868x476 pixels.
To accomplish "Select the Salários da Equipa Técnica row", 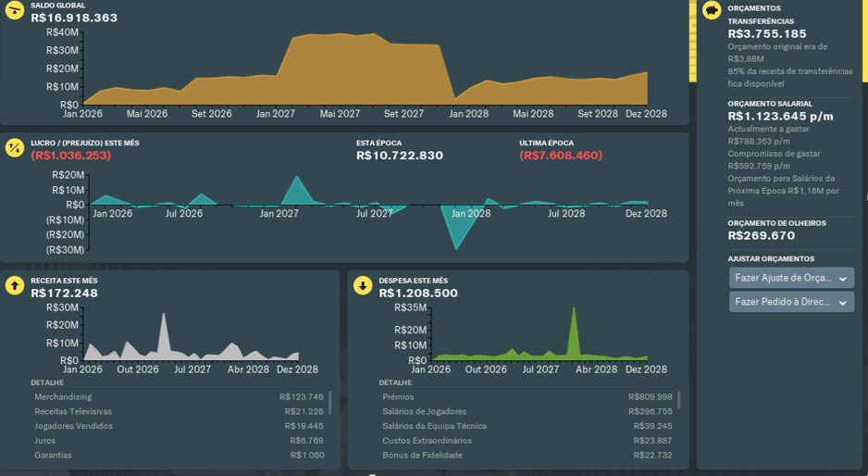I will click(527, 426).
